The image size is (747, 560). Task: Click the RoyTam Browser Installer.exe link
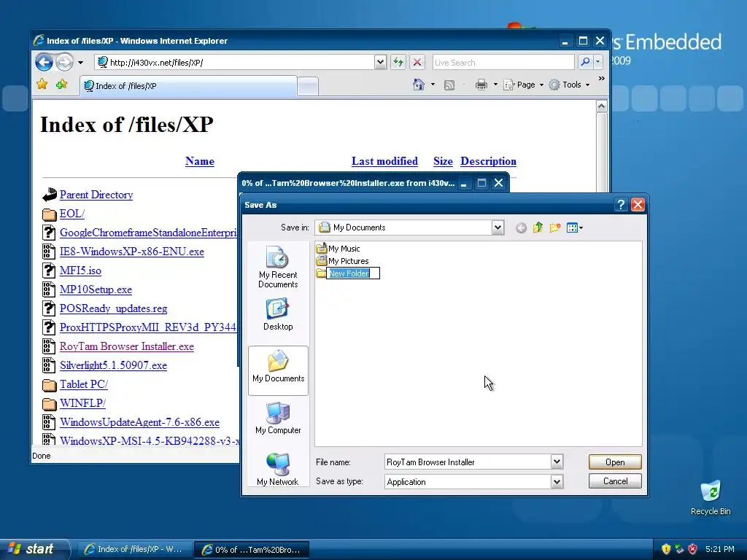pyautogui.click(x=127, y=346)
